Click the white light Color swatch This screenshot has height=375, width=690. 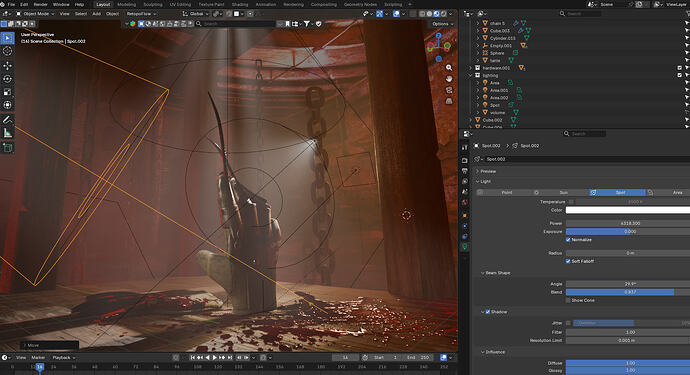click(628, 210)
